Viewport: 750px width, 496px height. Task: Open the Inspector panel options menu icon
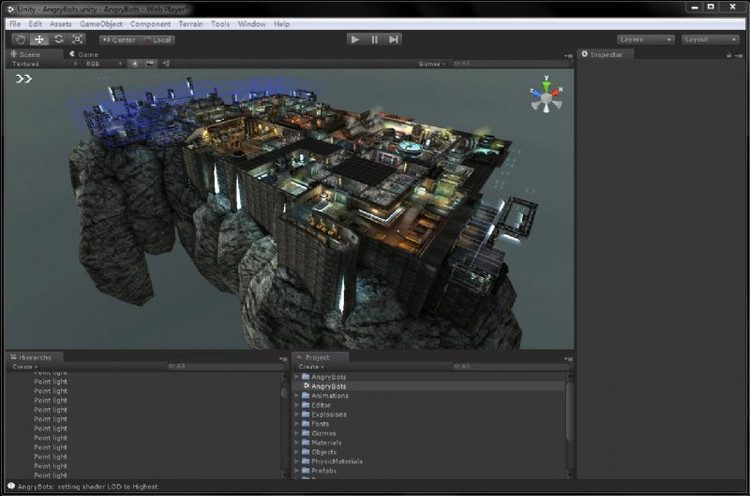pos(739,55)
